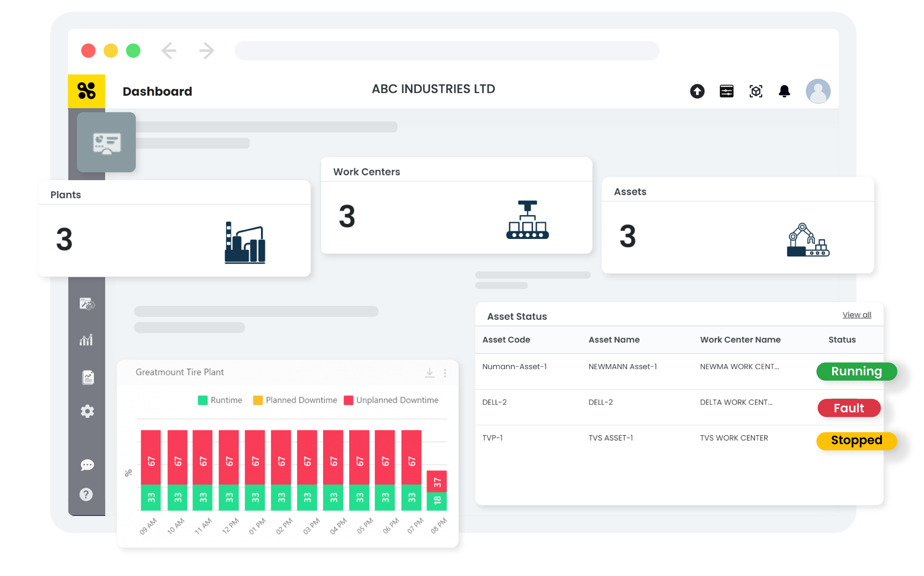
Task: Click the 01 PM axis label
Action: (x=257, y=526)
